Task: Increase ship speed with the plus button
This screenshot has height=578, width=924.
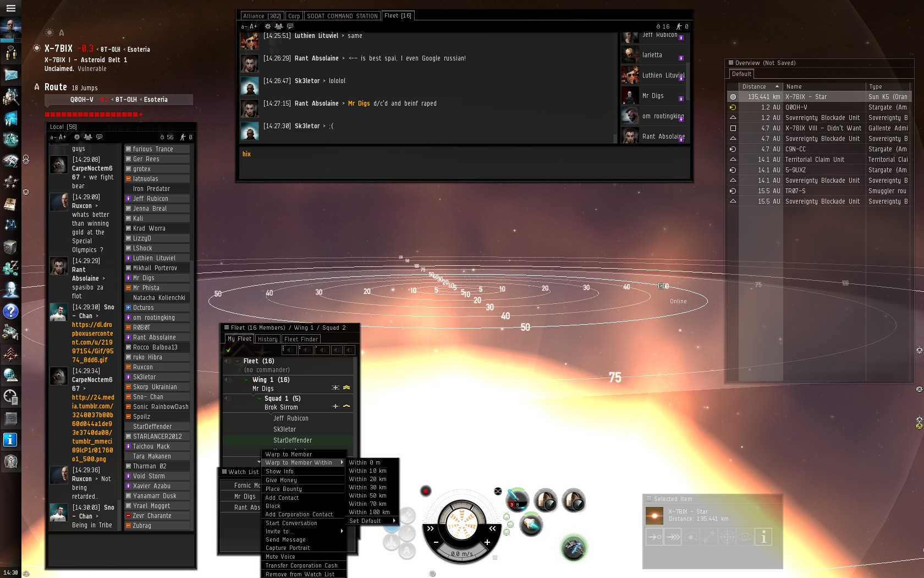Action: [487, 542]
